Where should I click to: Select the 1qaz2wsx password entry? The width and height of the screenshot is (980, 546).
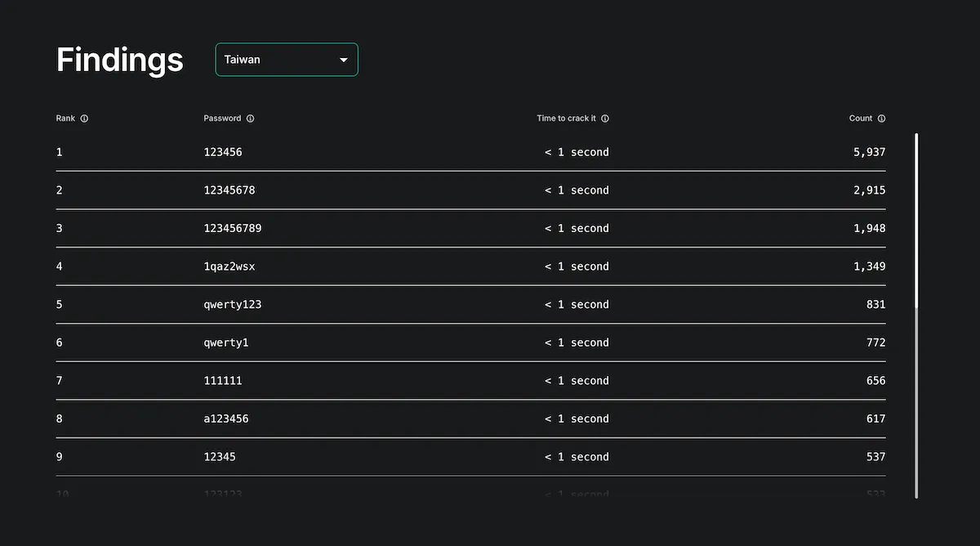pyautogui.click(x=229, y=266)
